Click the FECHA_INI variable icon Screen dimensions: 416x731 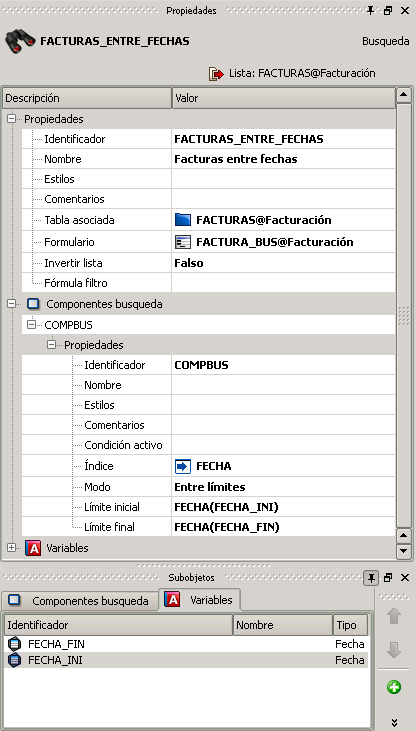click(15, 660)
